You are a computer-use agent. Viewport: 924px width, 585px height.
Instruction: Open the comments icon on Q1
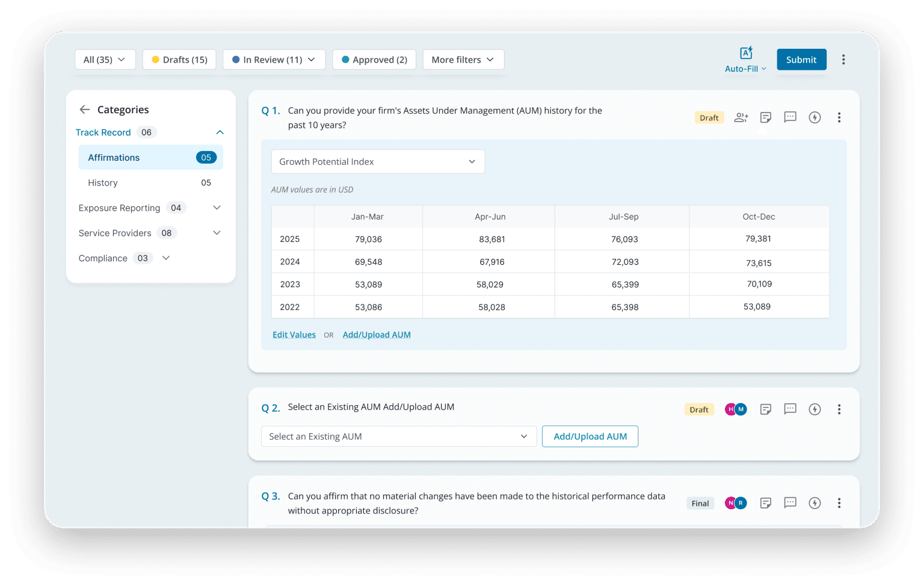(x=790, y=117)
